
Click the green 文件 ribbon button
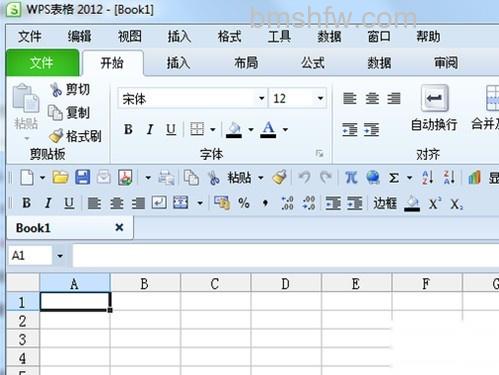click(42, 63)
